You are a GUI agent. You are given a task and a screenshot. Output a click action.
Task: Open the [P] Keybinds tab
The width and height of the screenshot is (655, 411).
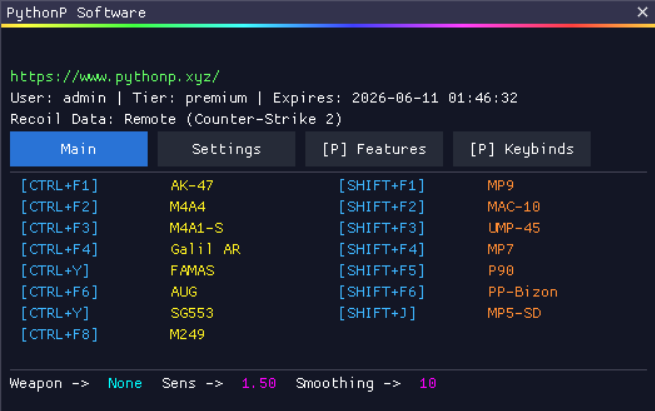point(522,149)
